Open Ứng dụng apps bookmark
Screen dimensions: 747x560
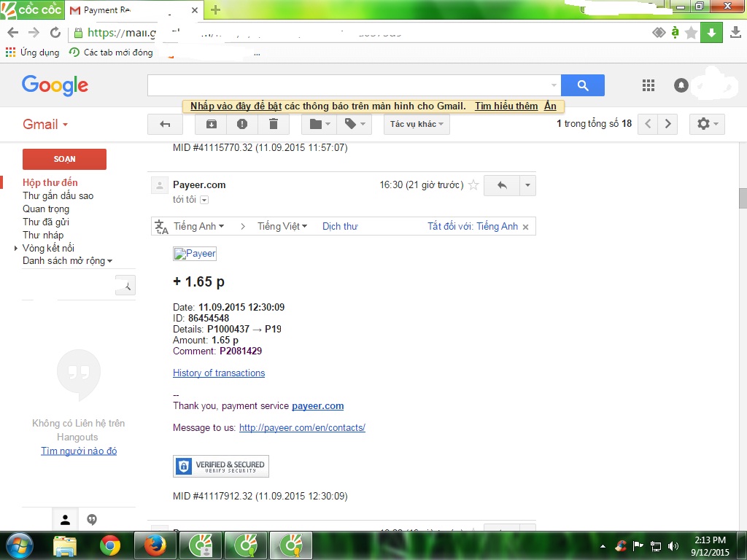(32, 52)
